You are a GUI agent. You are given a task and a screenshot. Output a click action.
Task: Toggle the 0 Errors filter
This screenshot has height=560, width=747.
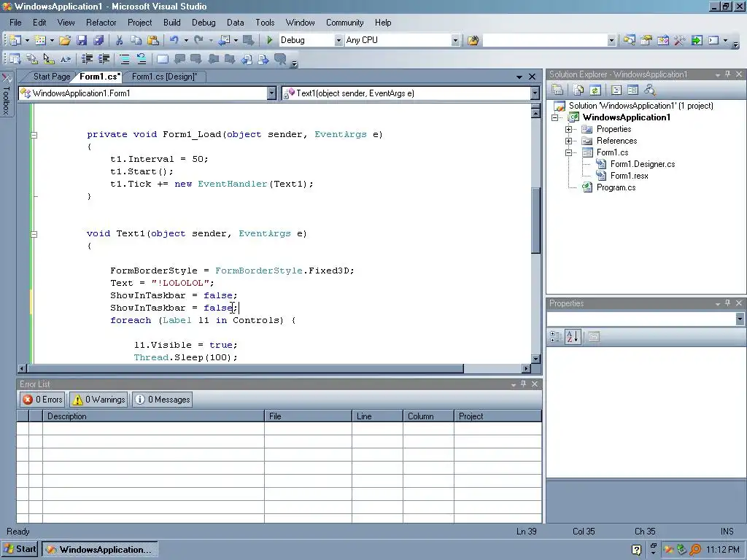pos(42,400)
